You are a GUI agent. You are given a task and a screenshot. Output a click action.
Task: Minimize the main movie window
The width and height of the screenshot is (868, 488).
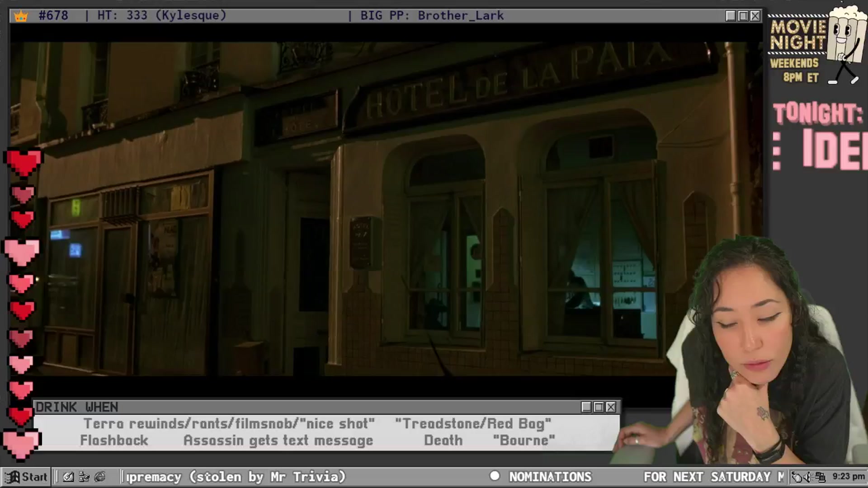click(x=731, y=16)
